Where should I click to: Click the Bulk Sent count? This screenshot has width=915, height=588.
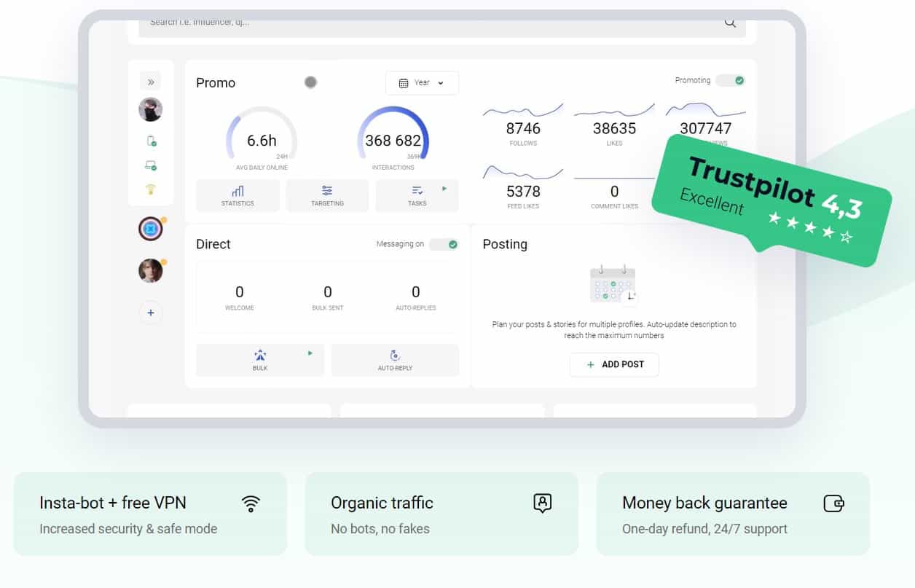(x=328, y=297)
